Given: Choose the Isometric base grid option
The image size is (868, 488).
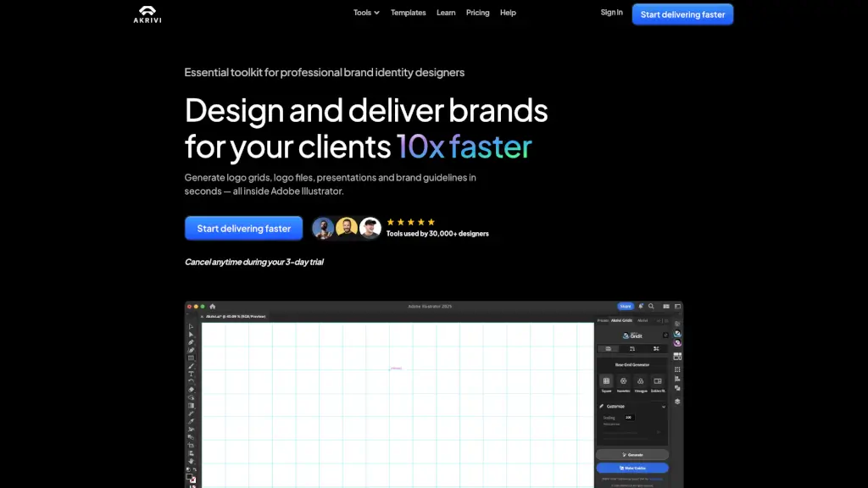Looking at the screenshot, I should (x=623, y=382).
